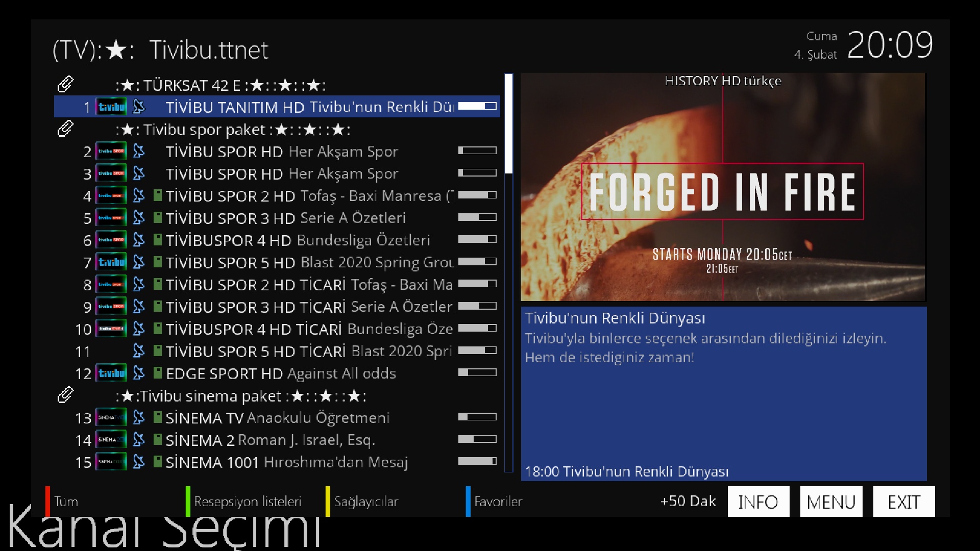Select SİNEMA TV Anaokulu Öğretmeni

click(x=277, y=417)
